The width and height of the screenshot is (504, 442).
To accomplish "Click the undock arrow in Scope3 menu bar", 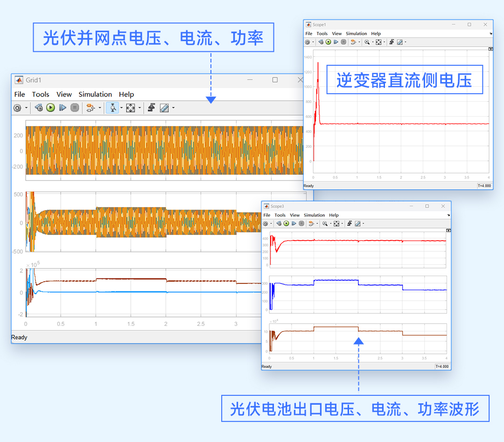I will point(449,215).
